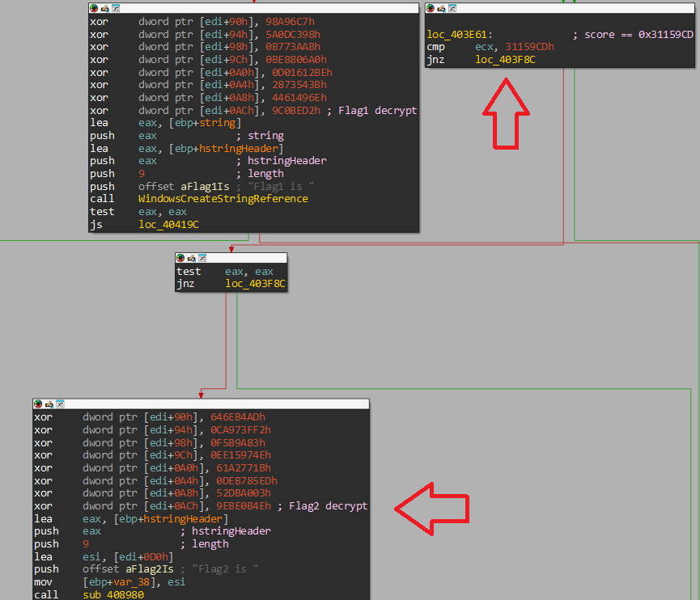
Task: Click the "[ebp+string]" operand
Action: pyautogui.click(x=205, y=123)
